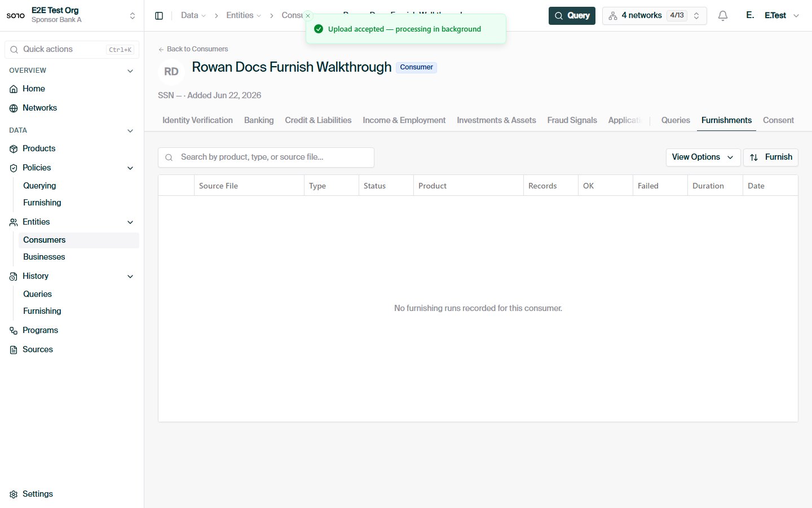Switch to Fraud Signals tab
This screenshot has height=508, width=812.
coord(572,120)
